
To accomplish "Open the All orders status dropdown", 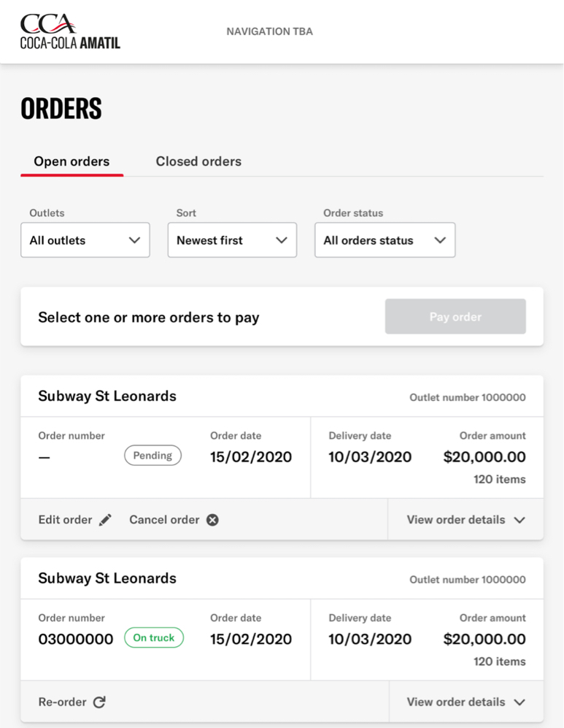I will point(385,240).
